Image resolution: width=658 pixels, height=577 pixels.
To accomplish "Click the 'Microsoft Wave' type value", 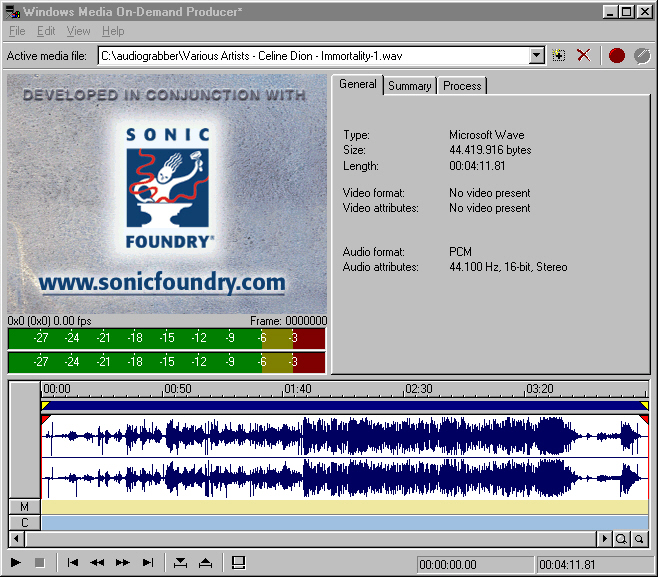I will [487, 135].
